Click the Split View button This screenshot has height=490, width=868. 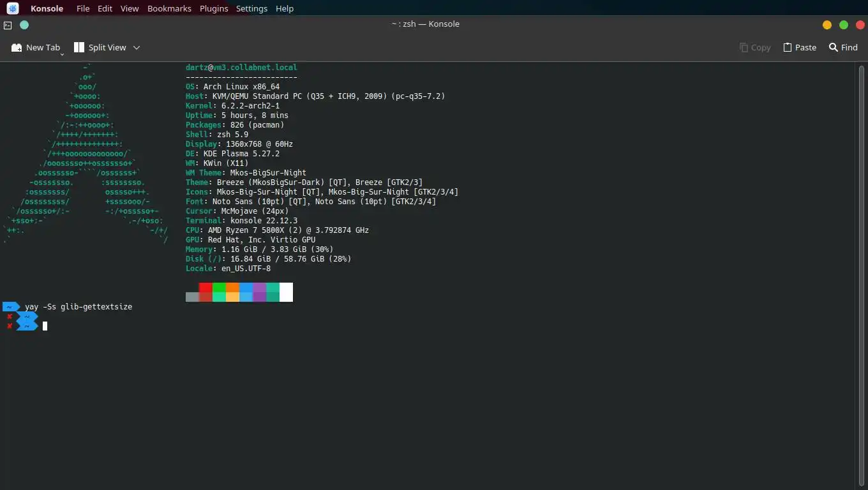pyautogui.click(x=100, y=47)
